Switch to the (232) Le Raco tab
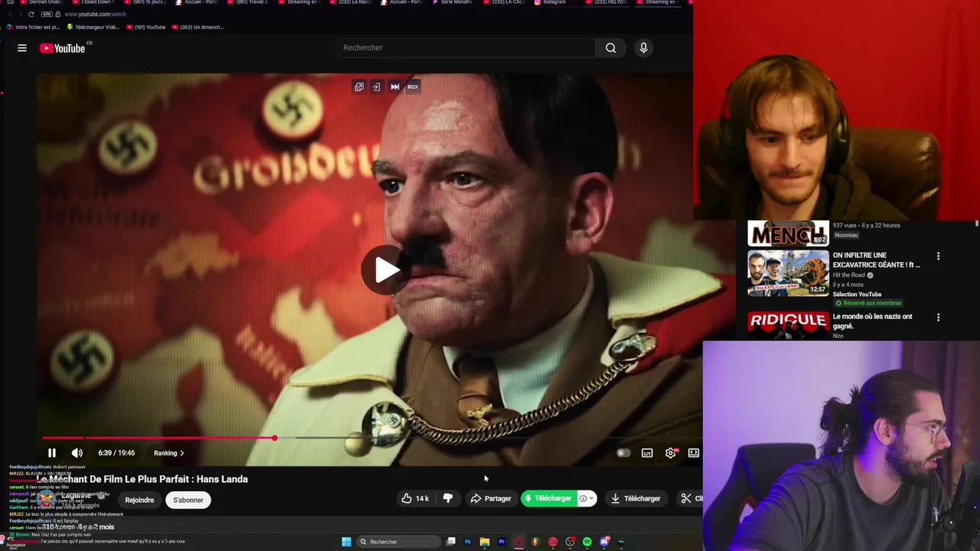 pyautogui.click(x=350, y=3)
